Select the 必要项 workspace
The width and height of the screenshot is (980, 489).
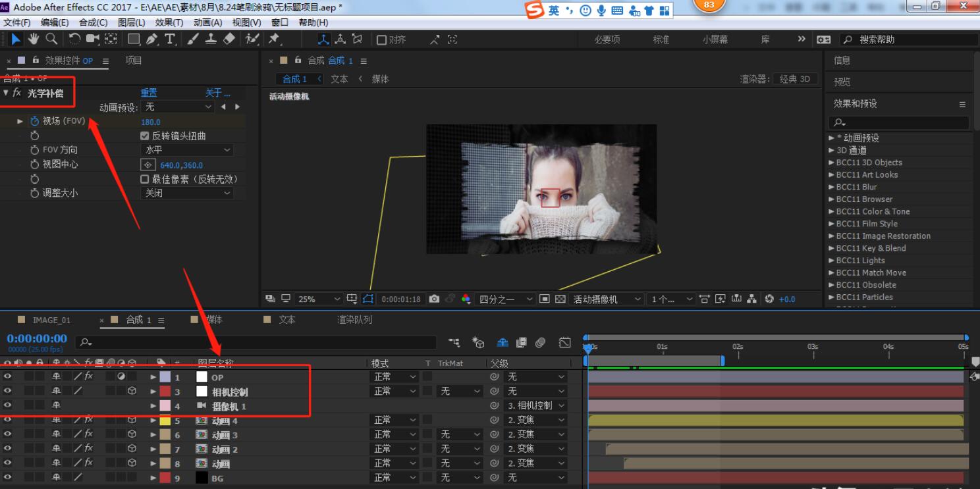point(607,39)
